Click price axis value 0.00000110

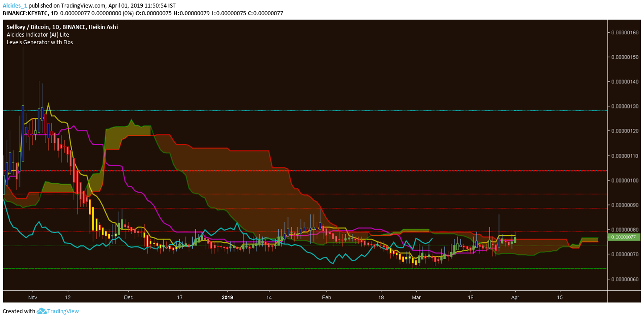[x=624, y=156]
